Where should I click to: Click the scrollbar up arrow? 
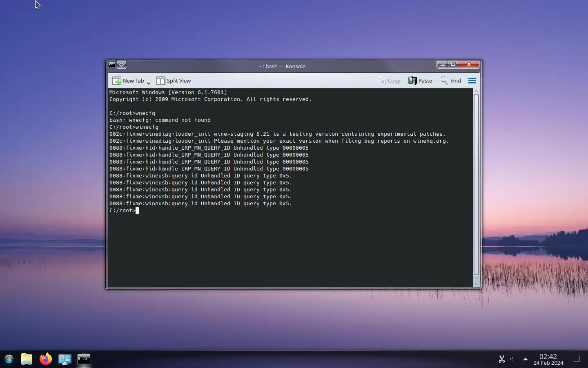[476, 92]
